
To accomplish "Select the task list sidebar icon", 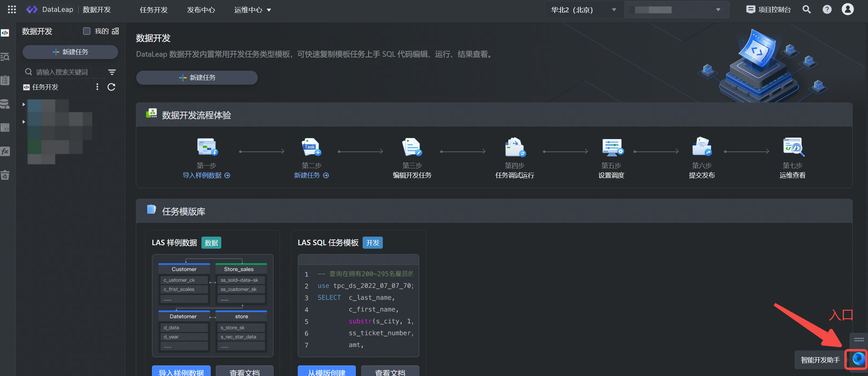I will tap(5, 80).
